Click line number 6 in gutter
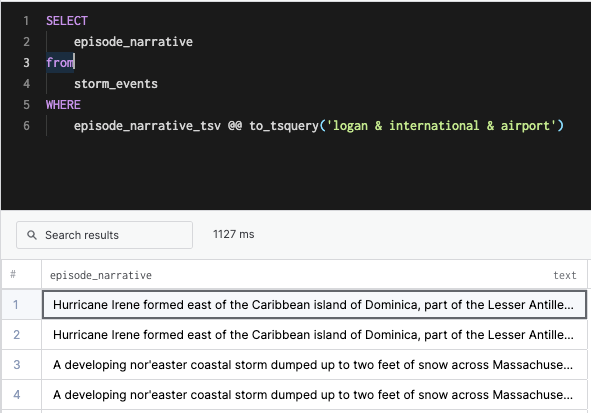591x413 pixels. tap(26, 125)
